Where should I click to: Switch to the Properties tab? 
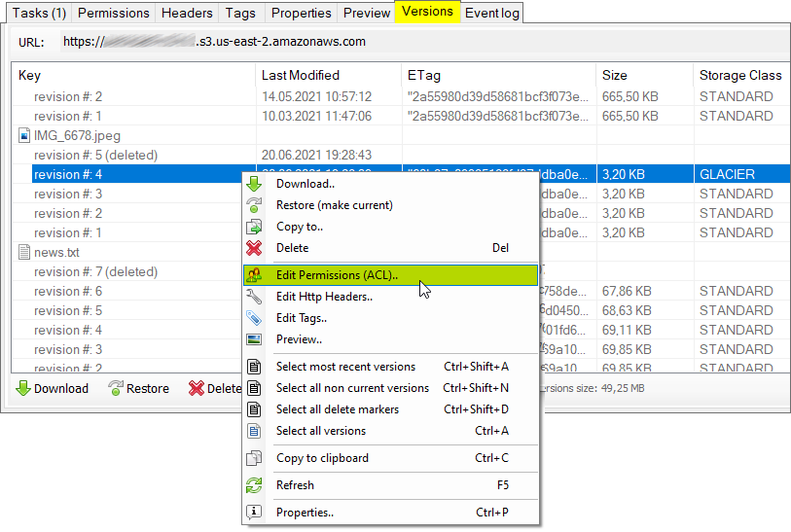coord(302,13)
